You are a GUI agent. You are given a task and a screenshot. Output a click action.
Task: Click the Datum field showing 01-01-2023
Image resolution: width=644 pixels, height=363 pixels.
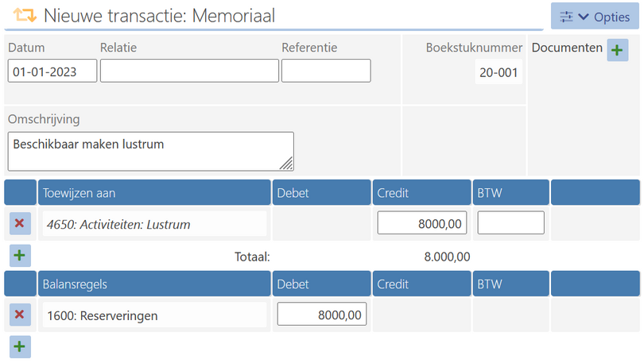(52, 71)
